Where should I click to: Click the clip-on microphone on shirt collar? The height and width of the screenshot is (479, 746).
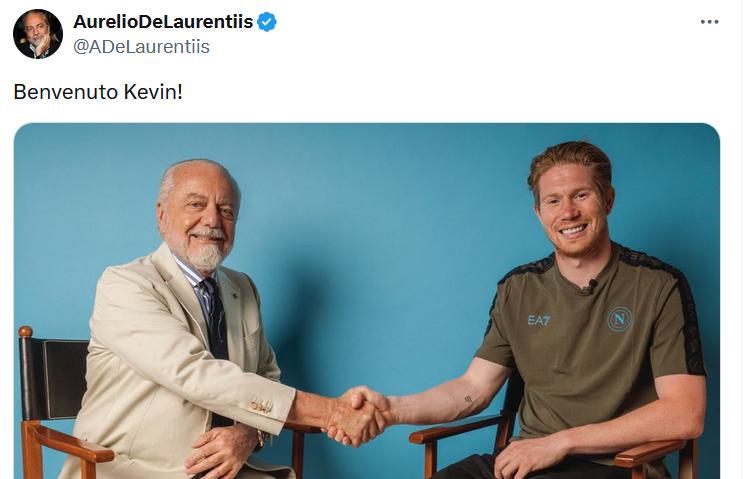(592, 285)
